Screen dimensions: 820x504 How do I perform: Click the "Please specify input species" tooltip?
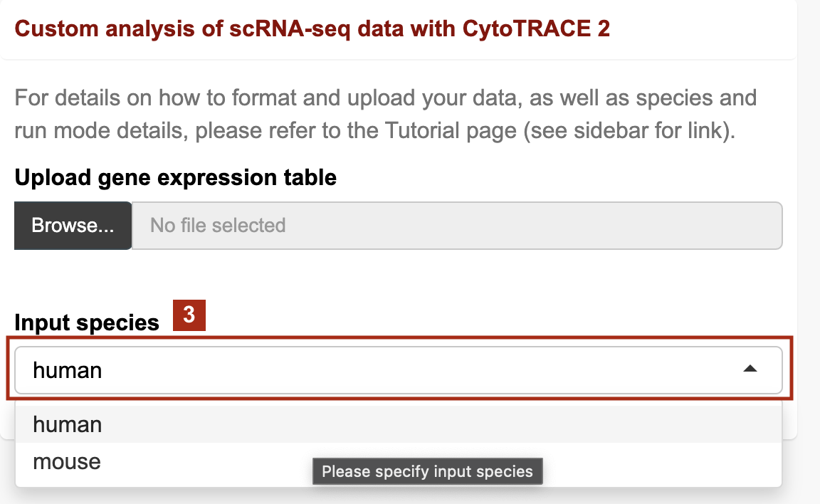click(427, 471)
